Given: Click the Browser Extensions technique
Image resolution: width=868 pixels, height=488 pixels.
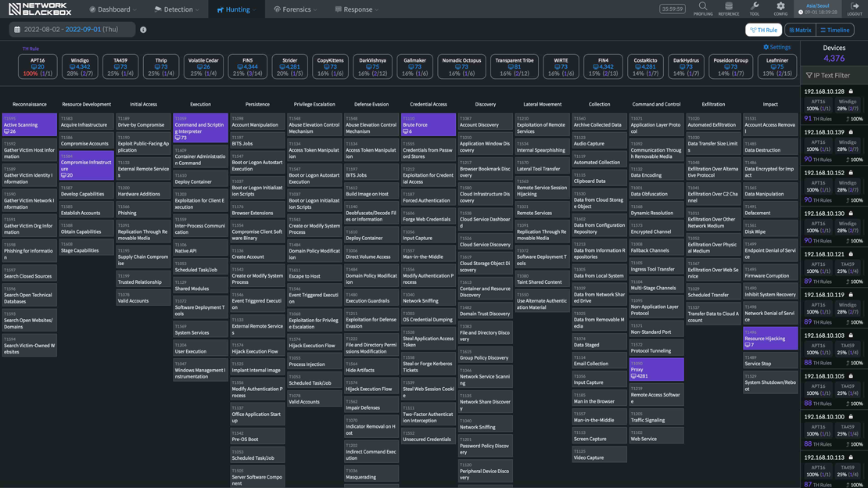Looking at the screenshot, I should (257, 210).
